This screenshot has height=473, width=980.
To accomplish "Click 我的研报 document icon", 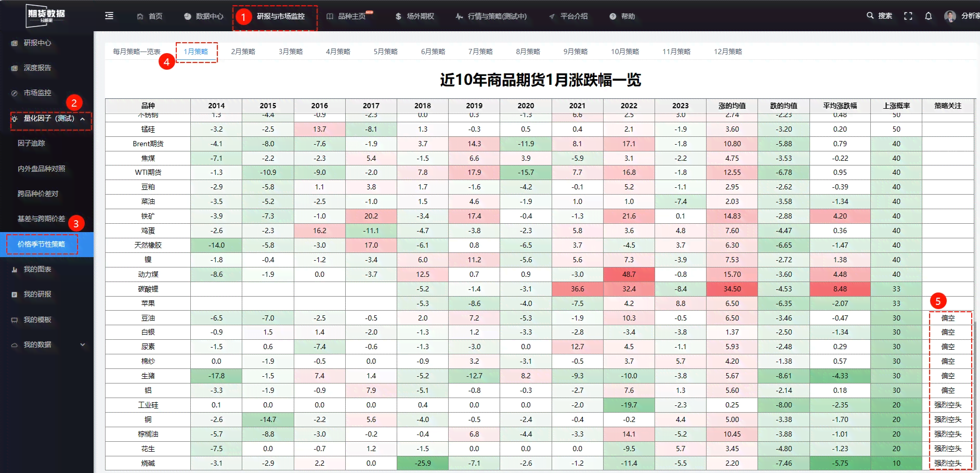I will tap(14, 295).
